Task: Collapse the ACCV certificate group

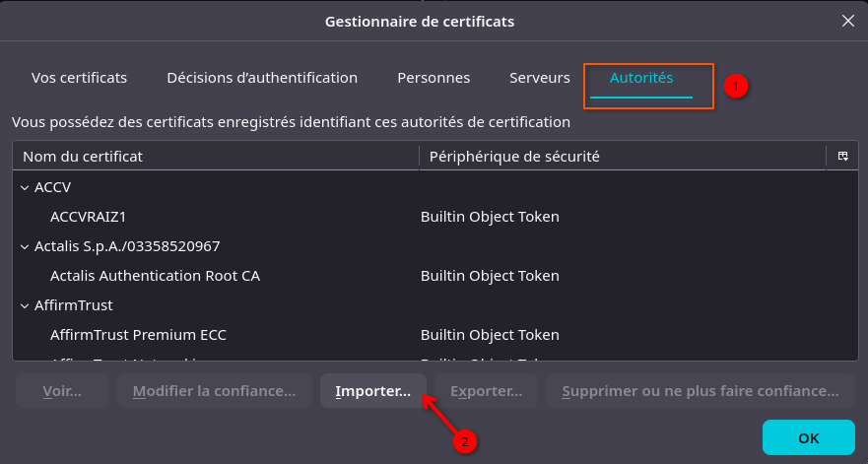Action: (25, 187)
